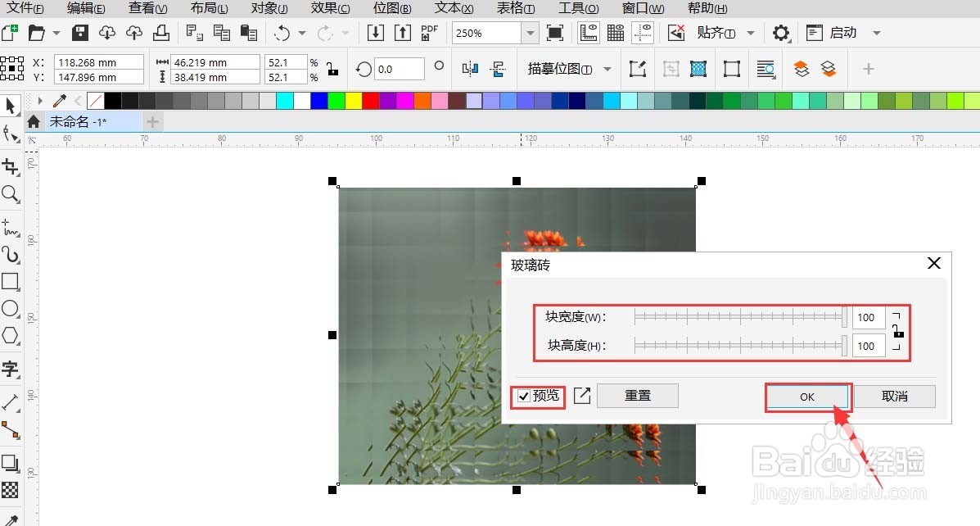
Task: Select the Pick tool in the toolbox
Action: (x=11, y=106)
